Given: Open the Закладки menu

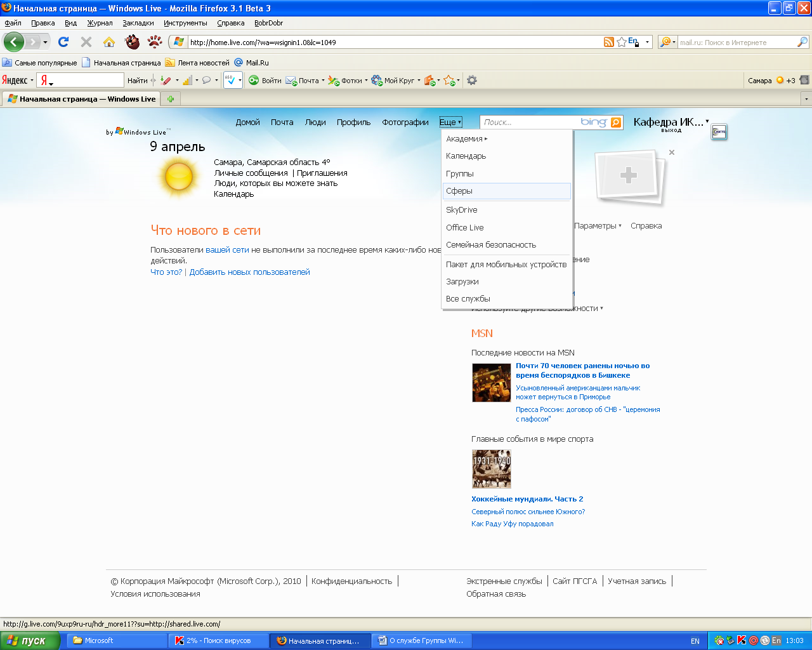Looking at the screenshot, I should (x=138, y=23).
